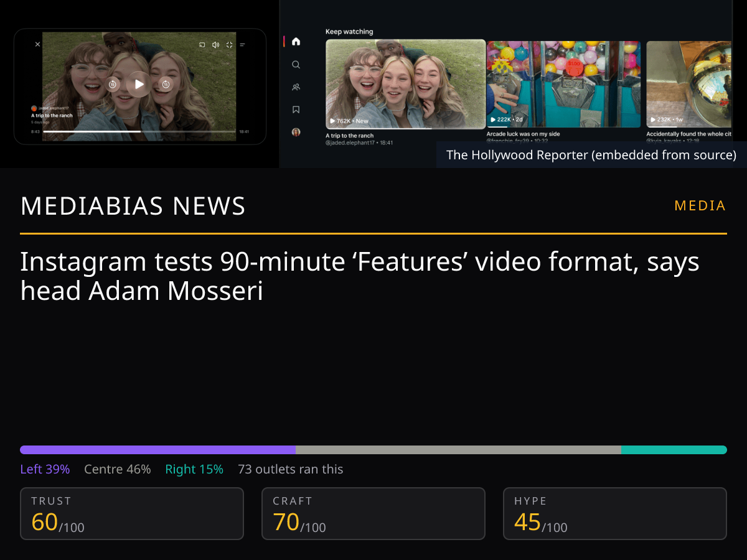The width and height of the screenshot is (747, 560).
Task: Click the 'Keep watching' heading
Action: click(x=349, y=32)
